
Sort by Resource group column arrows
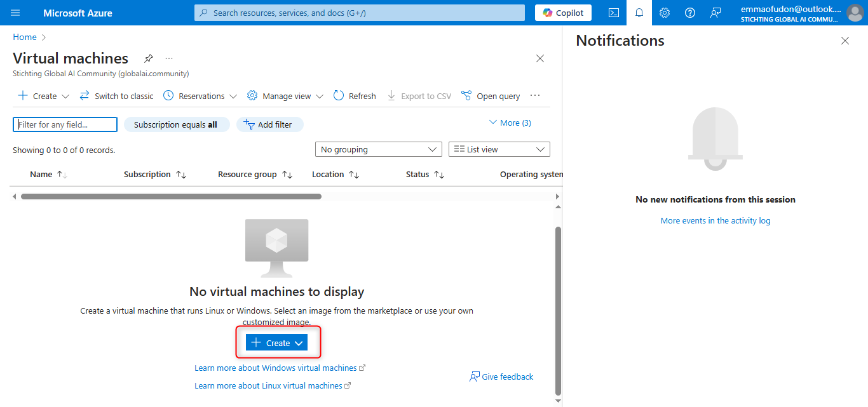tap(287, 175)
